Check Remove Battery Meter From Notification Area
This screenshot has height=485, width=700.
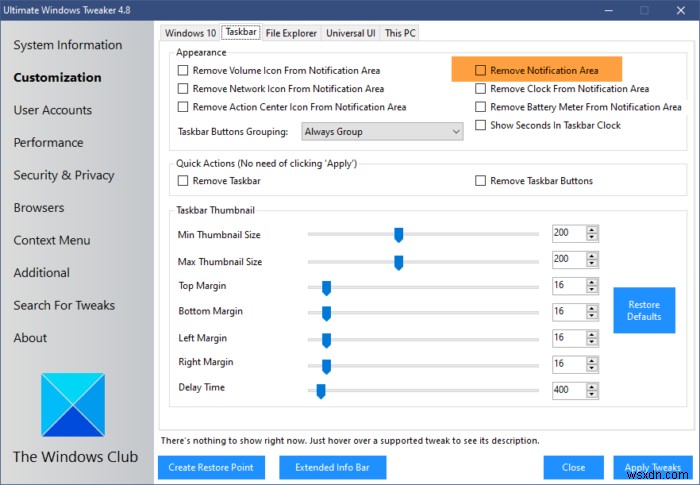tap(480, 107)
